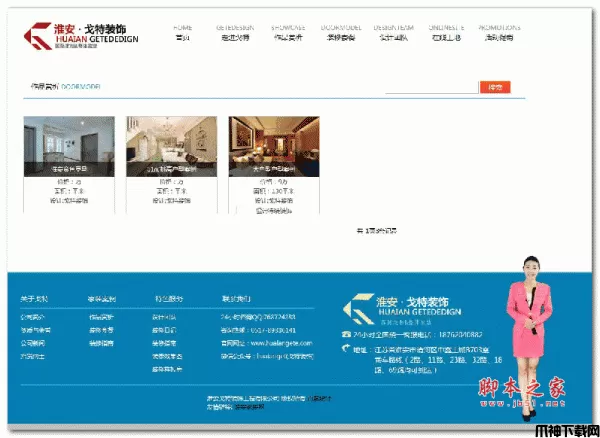Click fourth link under footer's third column
The height and width of the screenshot is (438, 600).
click(167, 356)
